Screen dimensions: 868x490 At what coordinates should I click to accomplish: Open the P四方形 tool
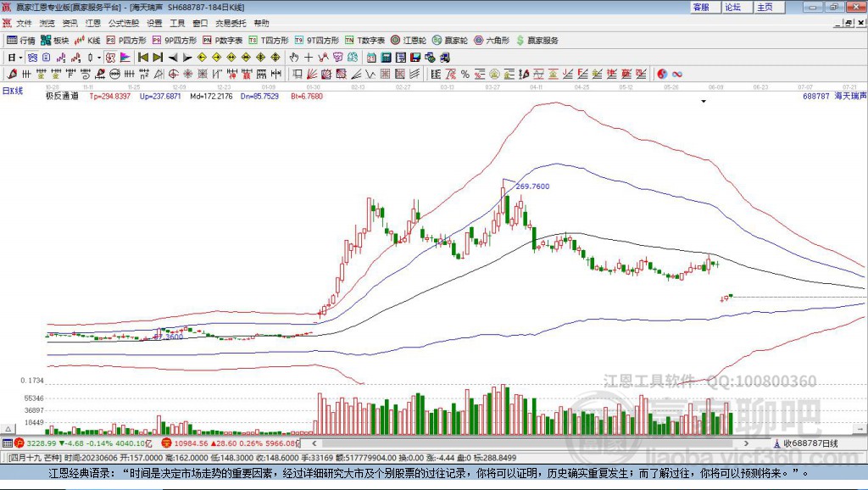tap(125, 41)
